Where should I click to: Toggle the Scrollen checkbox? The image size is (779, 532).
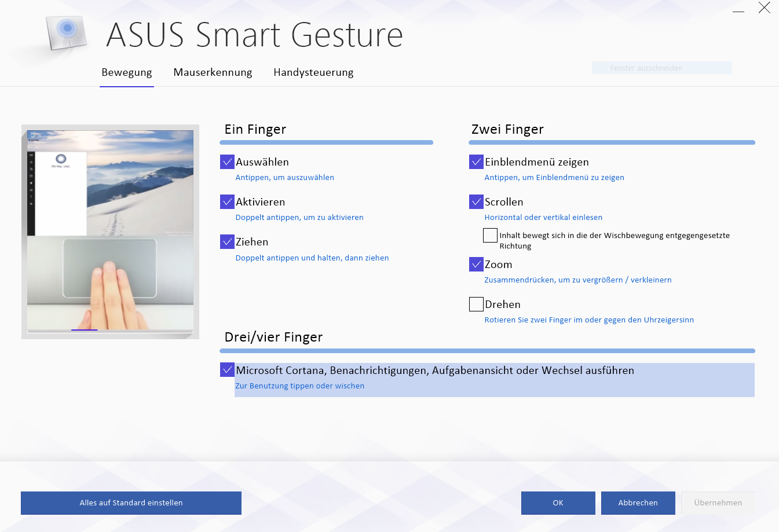click(x=476, y=201)
